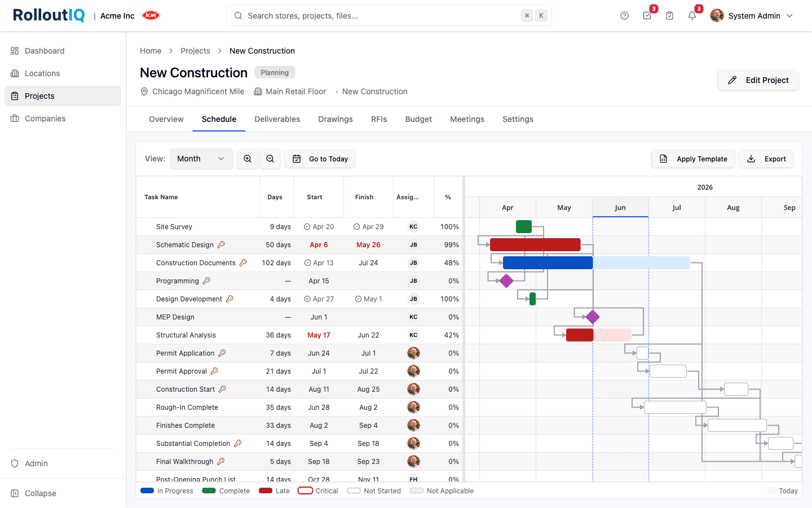Open the Drawings tab

[336, 119]
